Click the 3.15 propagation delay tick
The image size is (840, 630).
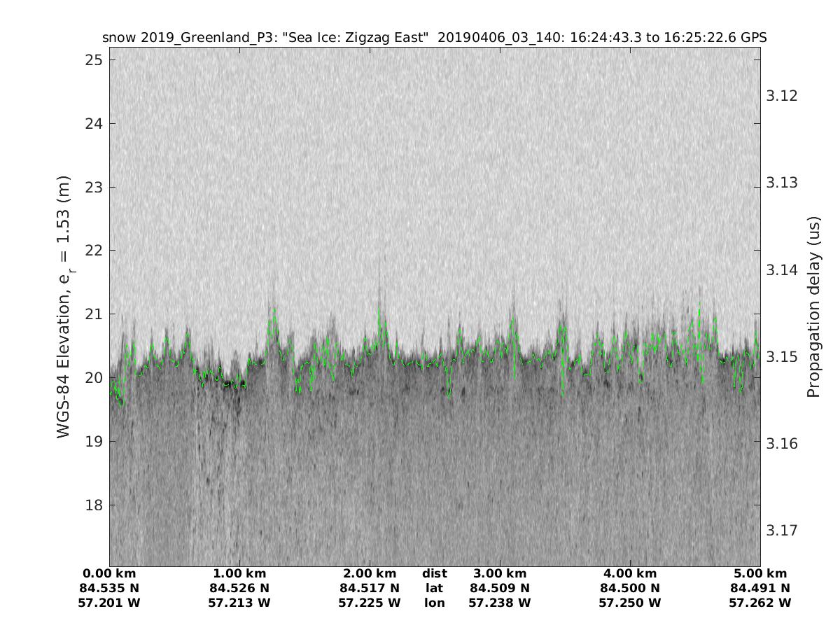point(783,357)
